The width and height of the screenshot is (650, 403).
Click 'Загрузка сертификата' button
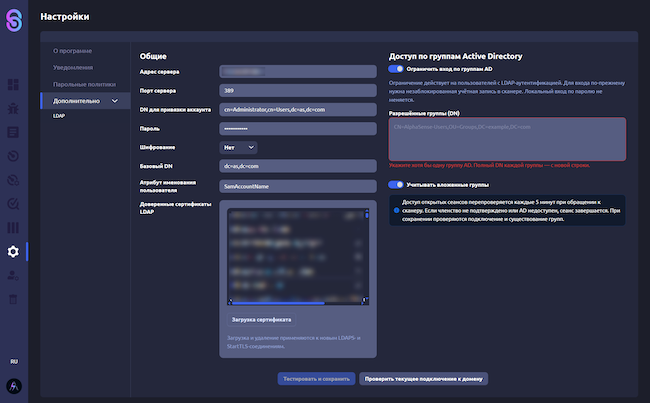pos(261,320)
